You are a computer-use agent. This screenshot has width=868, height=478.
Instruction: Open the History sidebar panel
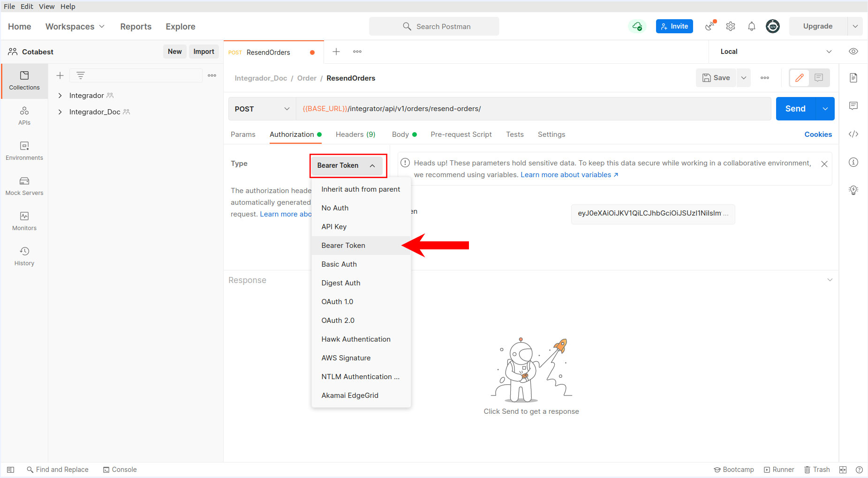[24, 257]
